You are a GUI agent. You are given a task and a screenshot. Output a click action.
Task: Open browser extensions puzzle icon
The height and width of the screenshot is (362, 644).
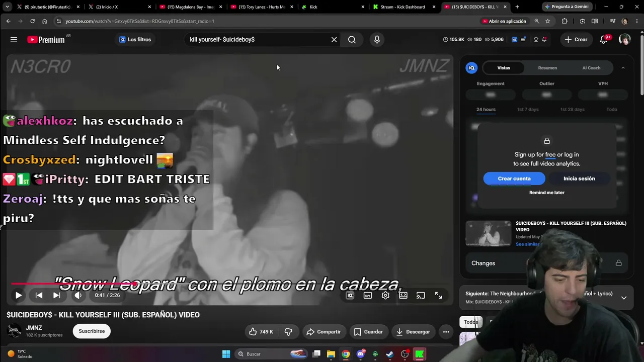tap(565, 21)
